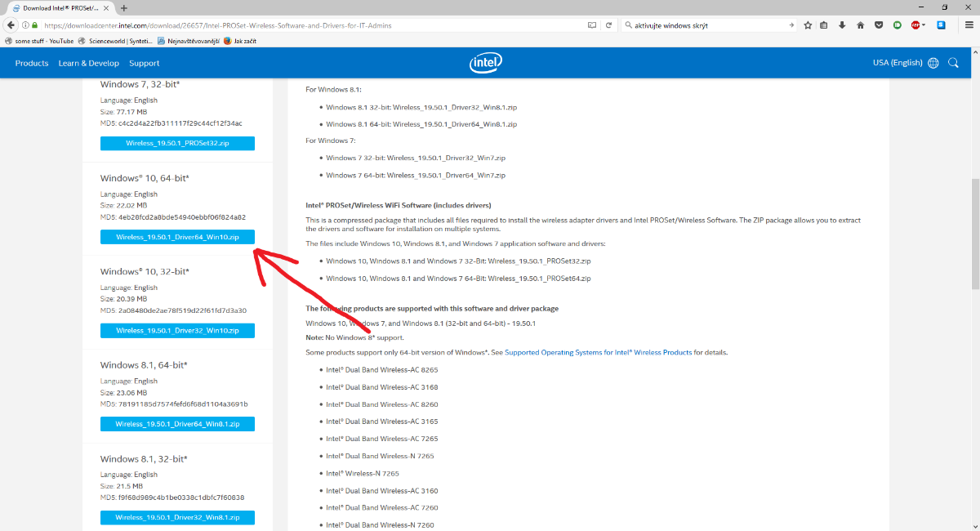
Task: Open the Support menu item
Action: click(x=145, y=63)
